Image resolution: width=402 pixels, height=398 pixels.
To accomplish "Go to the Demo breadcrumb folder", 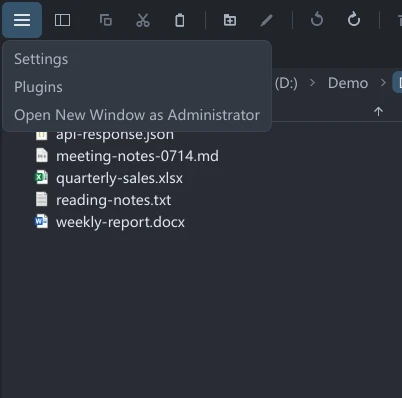I will tap(348, 83).
